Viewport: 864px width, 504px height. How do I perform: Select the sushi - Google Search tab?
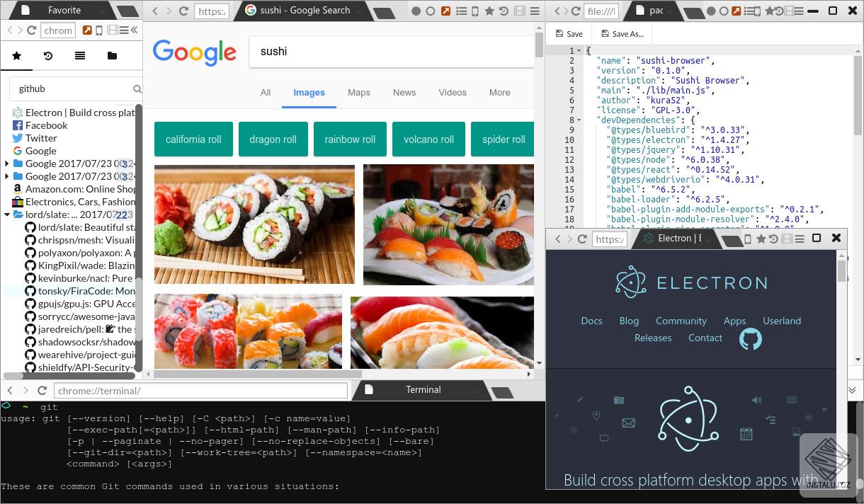(305, 11)
